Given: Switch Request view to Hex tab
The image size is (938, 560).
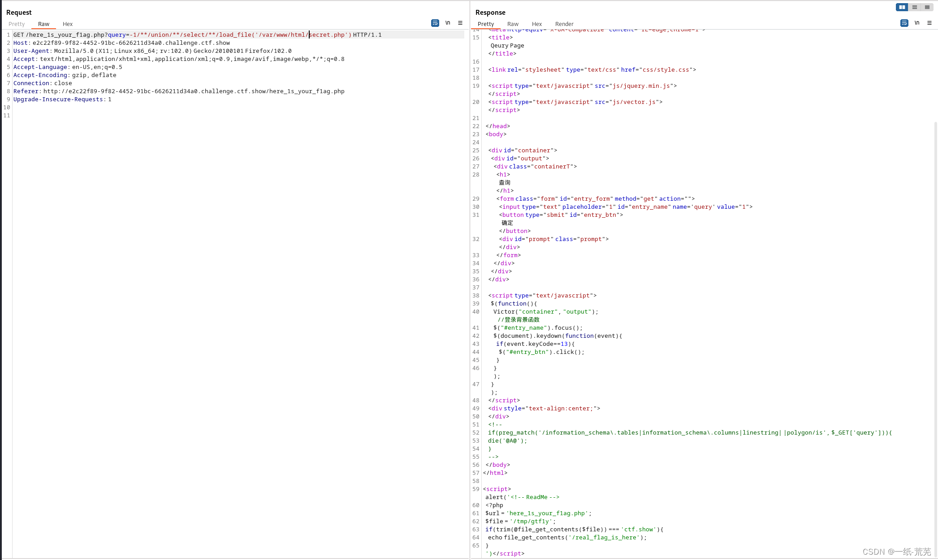Looking at the screenshot, I should 68,24.
